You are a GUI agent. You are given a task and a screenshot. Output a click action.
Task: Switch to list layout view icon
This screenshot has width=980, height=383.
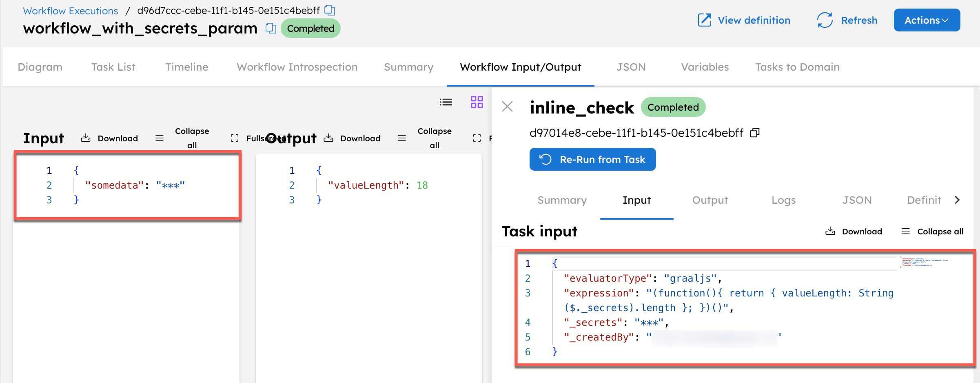[446, 102]
